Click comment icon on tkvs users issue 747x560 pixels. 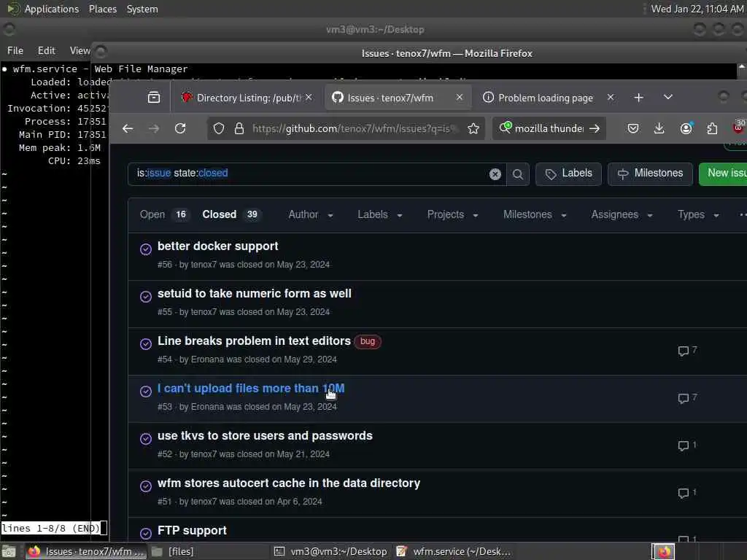click(683, 446)
